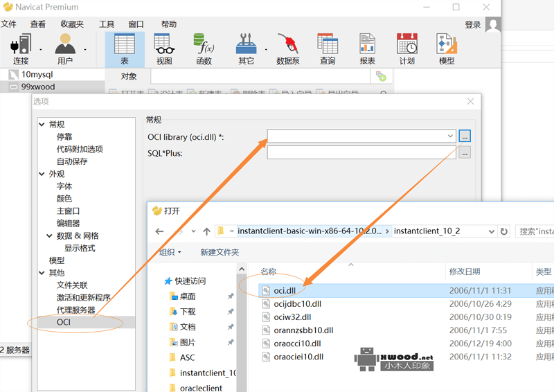
Task: Select the oraocci10.dll file
Action: (x=297, y=344)
